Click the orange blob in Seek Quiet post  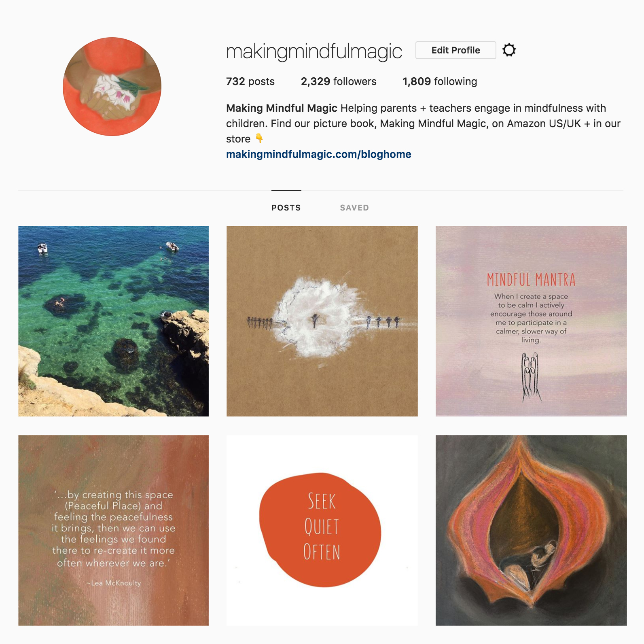point(320,530)
